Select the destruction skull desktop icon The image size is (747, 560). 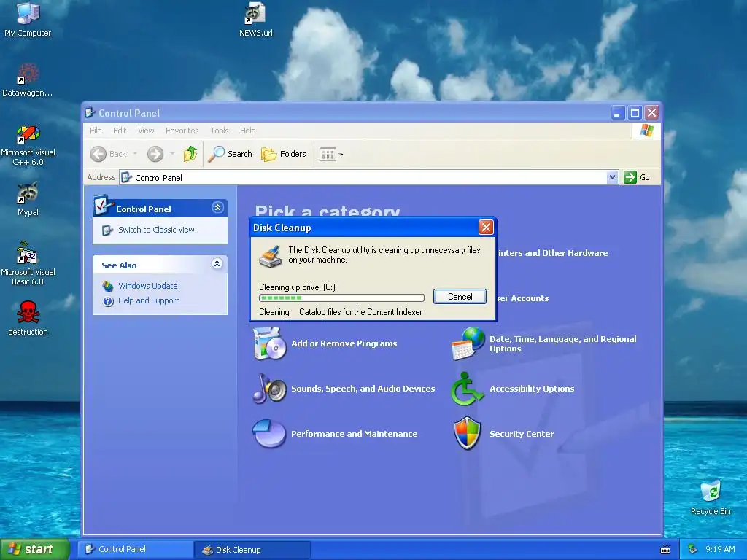[28, 318]
